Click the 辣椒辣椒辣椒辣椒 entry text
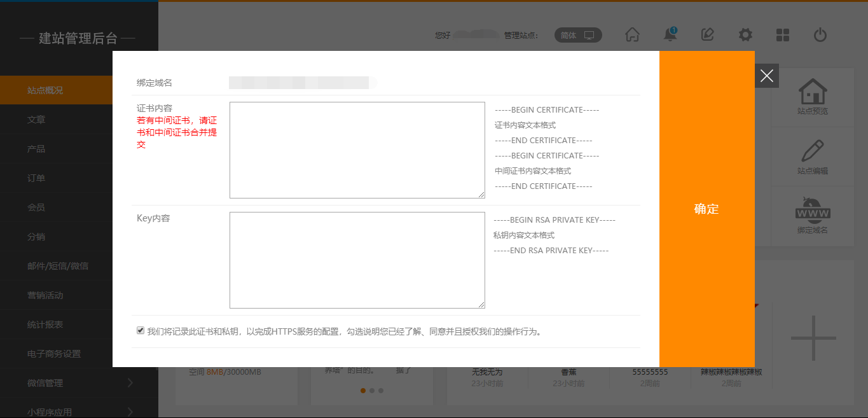The image size is (868, 418). click(x=731, y=372)
